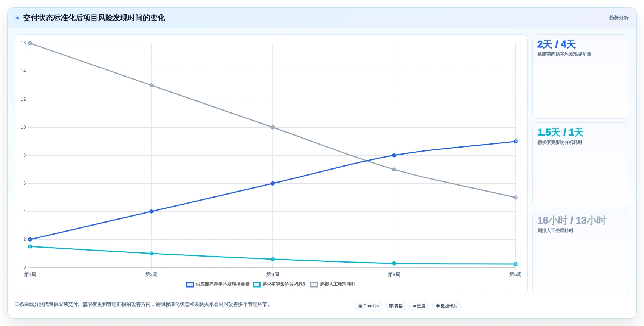The width and height of the screenshot is (644, 326).
Task: Click the 供应商问题平均发现提前量 legend label
Action: pos(223,285)
